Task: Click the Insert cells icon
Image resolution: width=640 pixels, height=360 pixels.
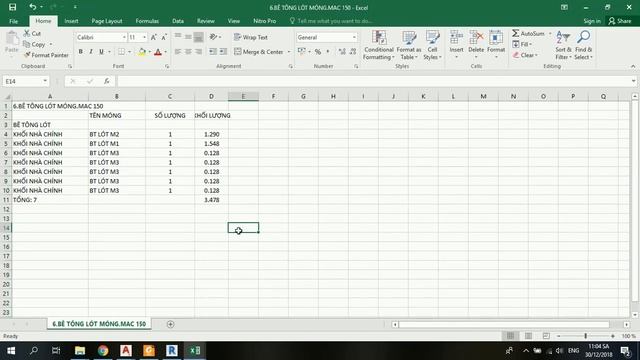Action: click(x=456, y=38)
